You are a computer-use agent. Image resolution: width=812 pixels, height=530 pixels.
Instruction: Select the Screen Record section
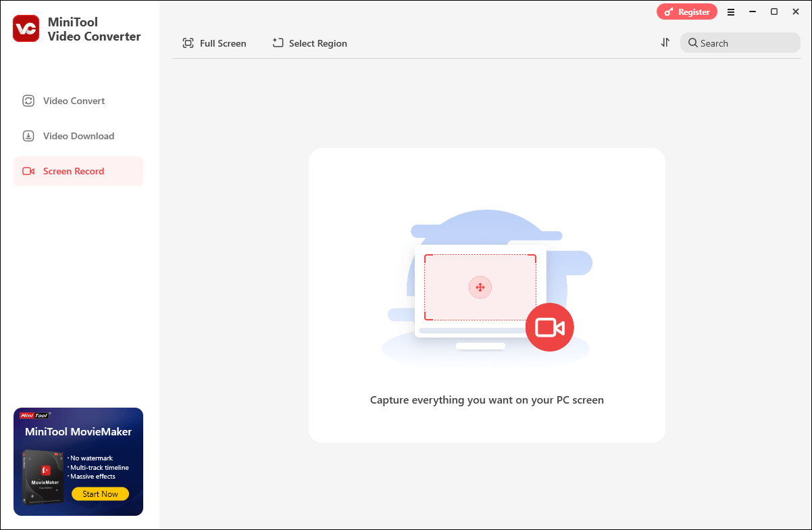(x=78, y=171)
